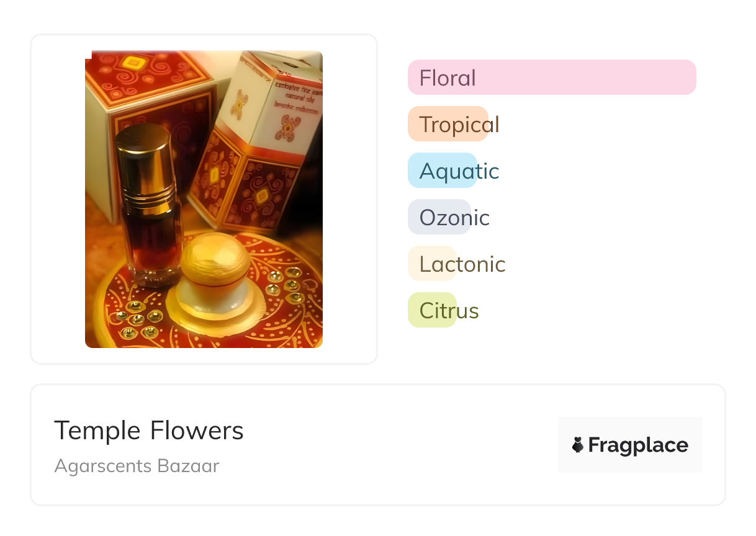Screen dimensions: 756x536
Task: Select the Tropical accord bar
Action: [x=448, y=124]
